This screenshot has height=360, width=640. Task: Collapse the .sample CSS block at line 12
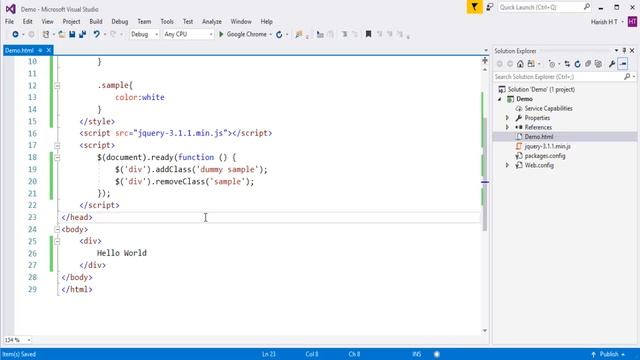click(x=57, y=86)
